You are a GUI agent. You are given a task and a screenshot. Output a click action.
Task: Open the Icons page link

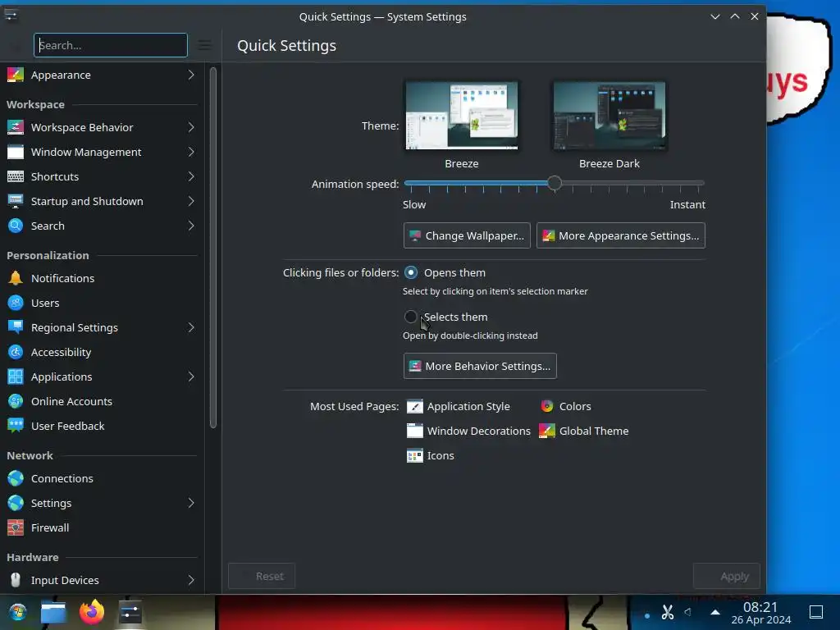point(431,456)
